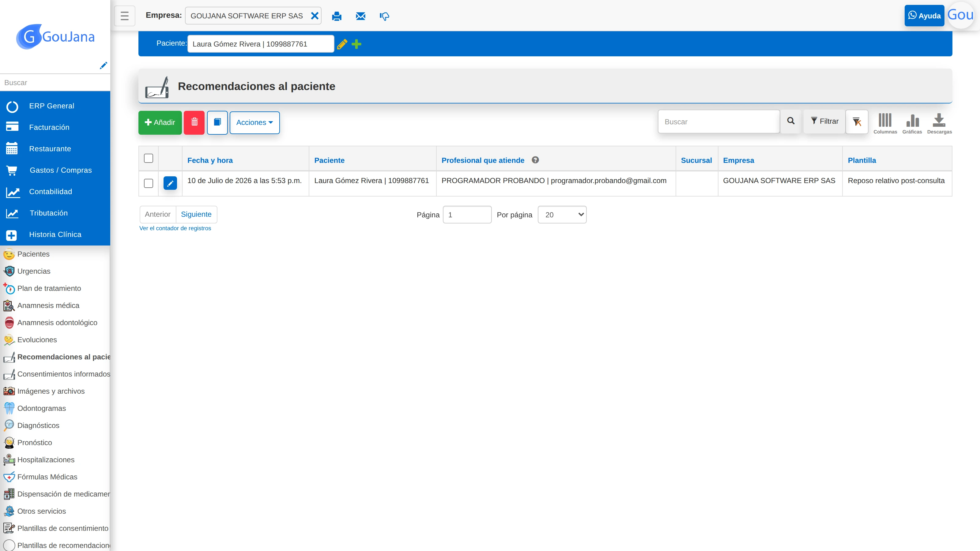The width and height of the screenshot is (980, 551).
Task: Click the green plus add patient icon
Action: coord(356,44)
